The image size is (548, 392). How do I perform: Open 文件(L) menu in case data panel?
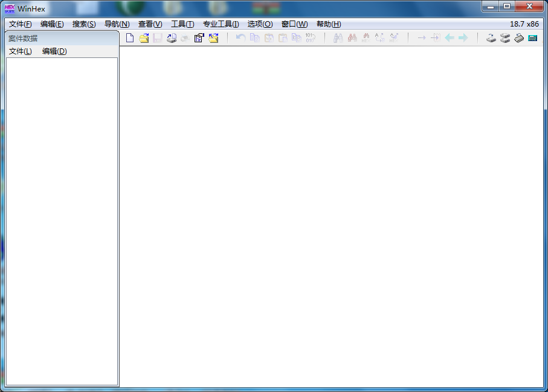point(21,51)
